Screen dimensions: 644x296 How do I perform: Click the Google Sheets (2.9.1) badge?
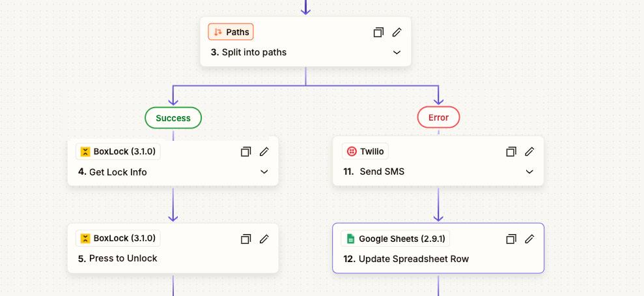[x=395, y=239]
